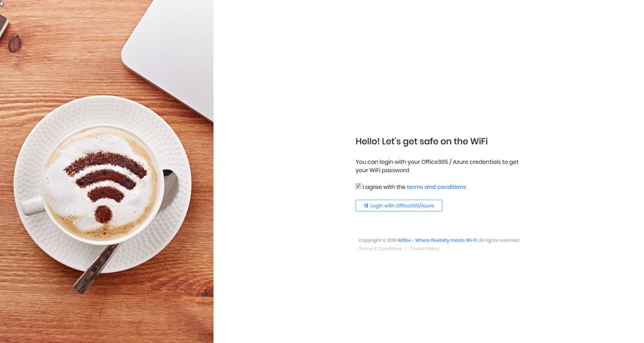This screenshot has width=644, height=343.
Task: Click the Office365 / Azure credentials description text
Action: pyautogui.click(x=437, y=166)
